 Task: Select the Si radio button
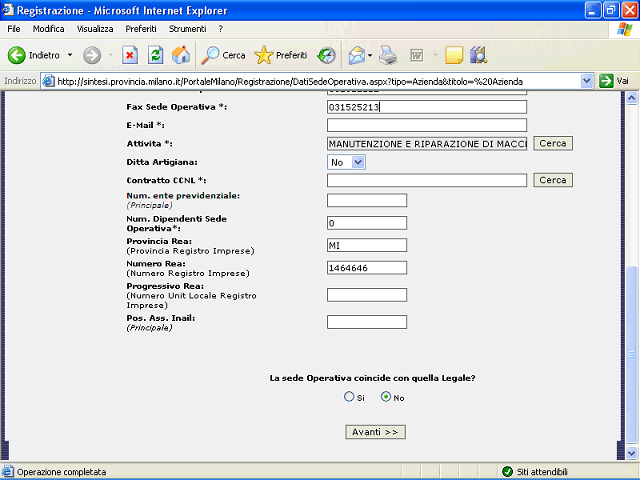click(349, 397)
